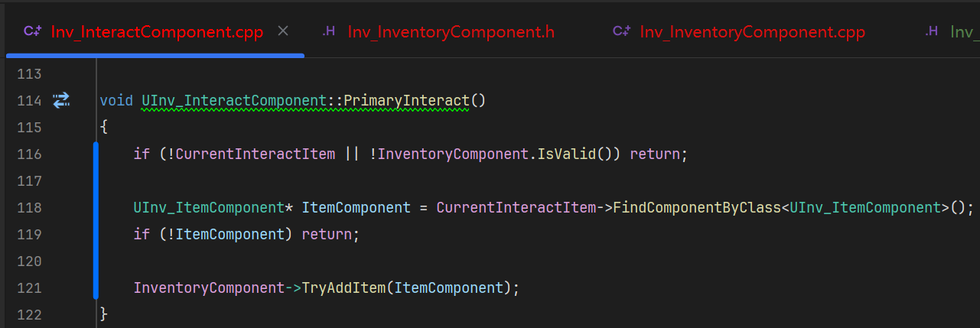The image size is (980, 328).
Task: Click the return keyword on line 119
Action: tap(327, 234)
